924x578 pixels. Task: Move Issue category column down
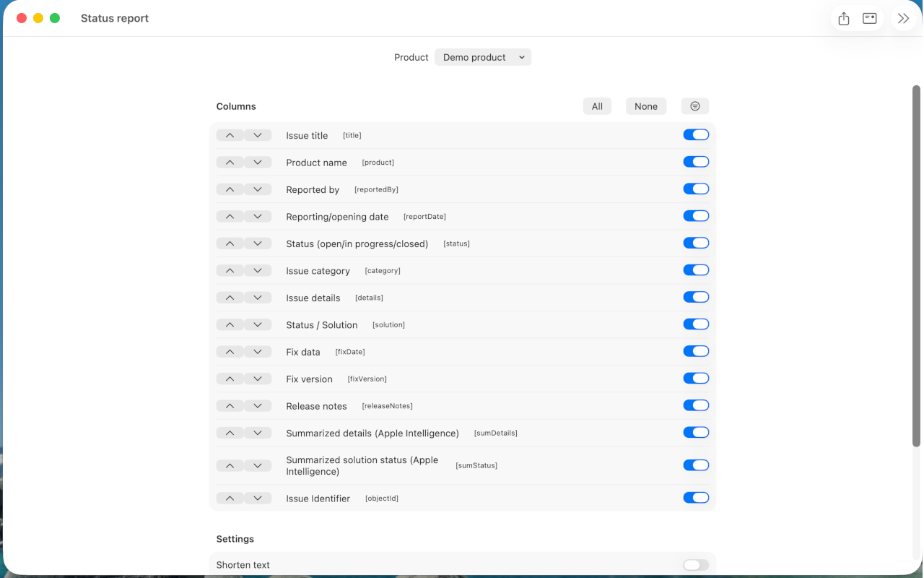(x=258, y=270)
